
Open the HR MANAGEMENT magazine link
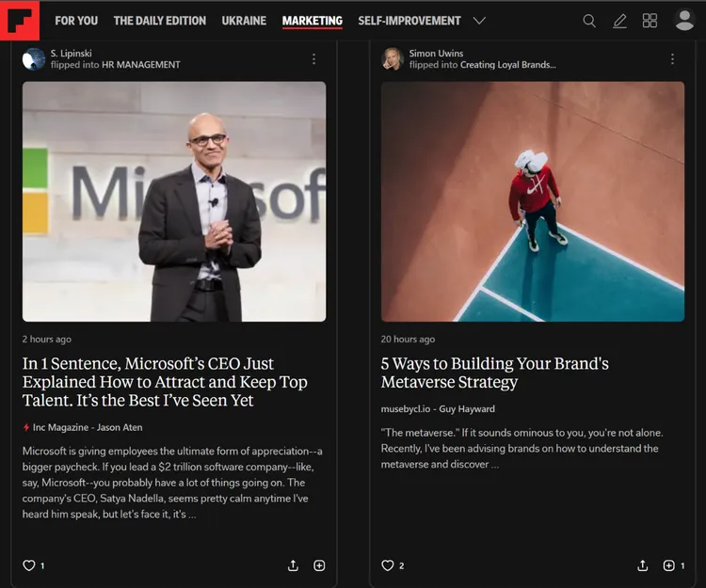pos(141,65)
